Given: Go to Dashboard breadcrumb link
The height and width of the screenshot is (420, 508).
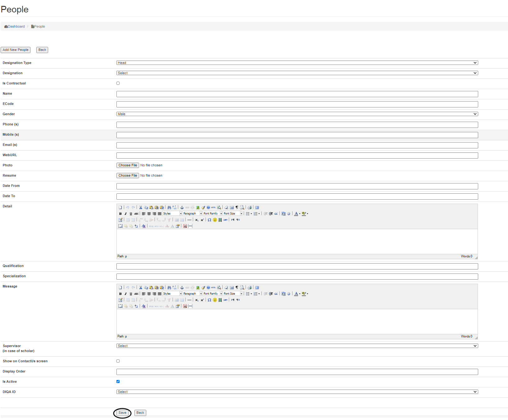Looking at the screenshot, I should point(16,27).
